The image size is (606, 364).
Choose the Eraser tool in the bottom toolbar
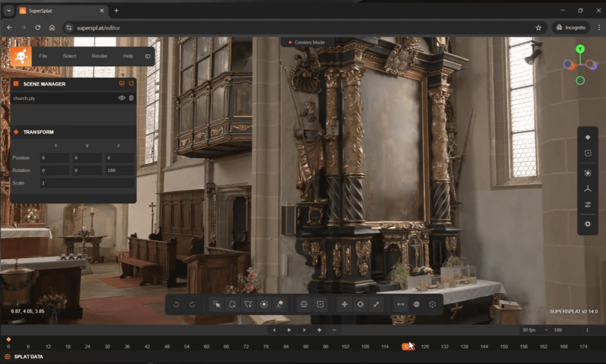tap(280, 304)
